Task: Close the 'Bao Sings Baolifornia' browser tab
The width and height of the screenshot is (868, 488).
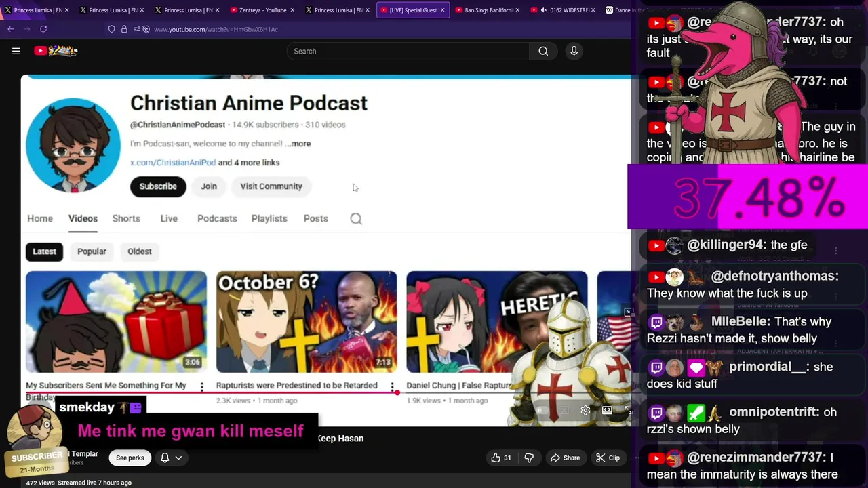Action: point(517,10)
